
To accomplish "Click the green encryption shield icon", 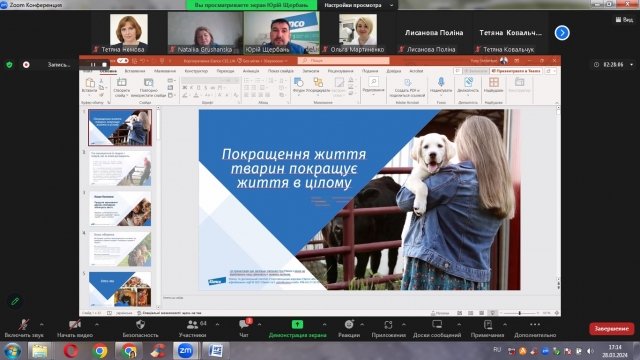I will point(9,64).
